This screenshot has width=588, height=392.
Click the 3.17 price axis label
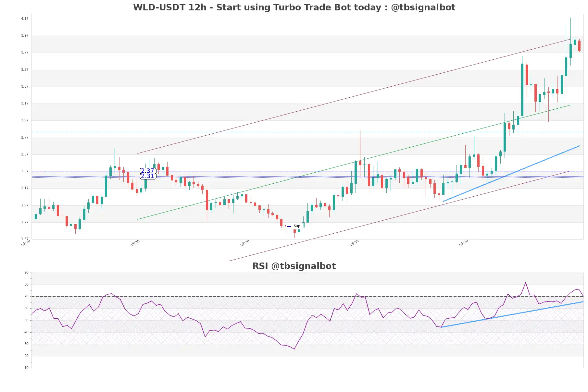coord(25,103)
